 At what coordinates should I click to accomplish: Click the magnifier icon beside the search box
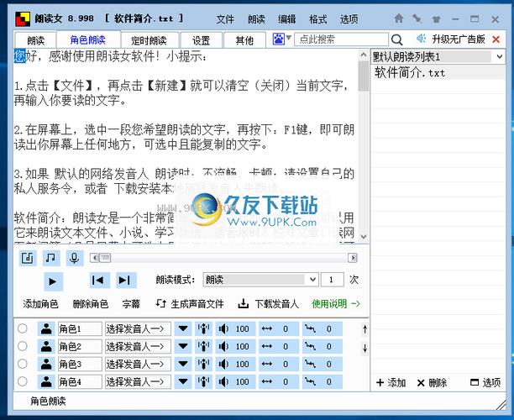397,39
